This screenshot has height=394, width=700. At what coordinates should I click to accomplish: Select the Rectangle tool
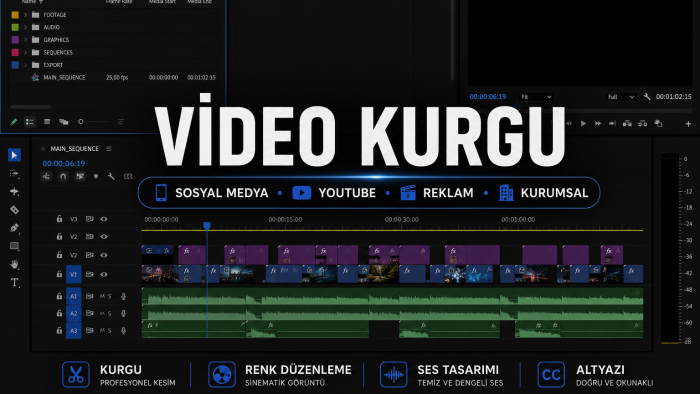pyautogui.click(x=14, y=246)
